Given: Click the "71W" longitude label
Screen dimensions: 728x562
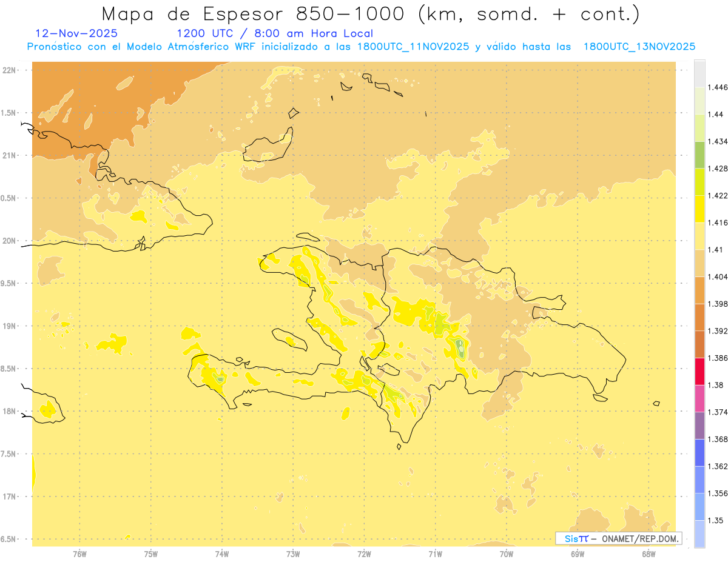Looking at the screenshot, I should pos(435,554).
